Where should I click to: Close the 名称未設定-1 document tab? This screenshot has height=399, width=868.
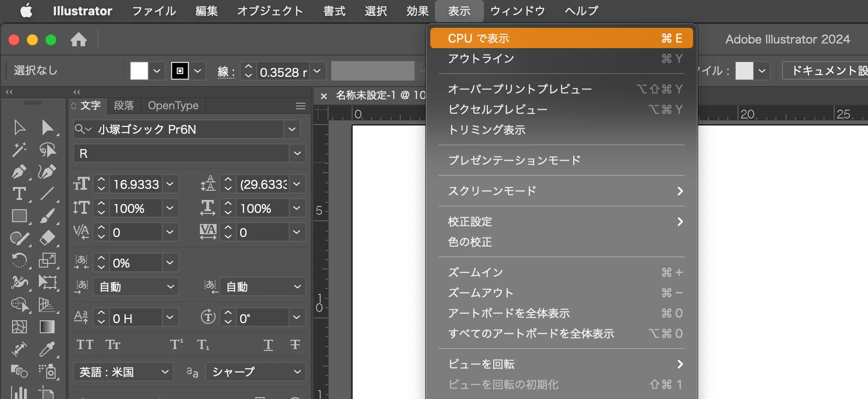pos(324,96)
